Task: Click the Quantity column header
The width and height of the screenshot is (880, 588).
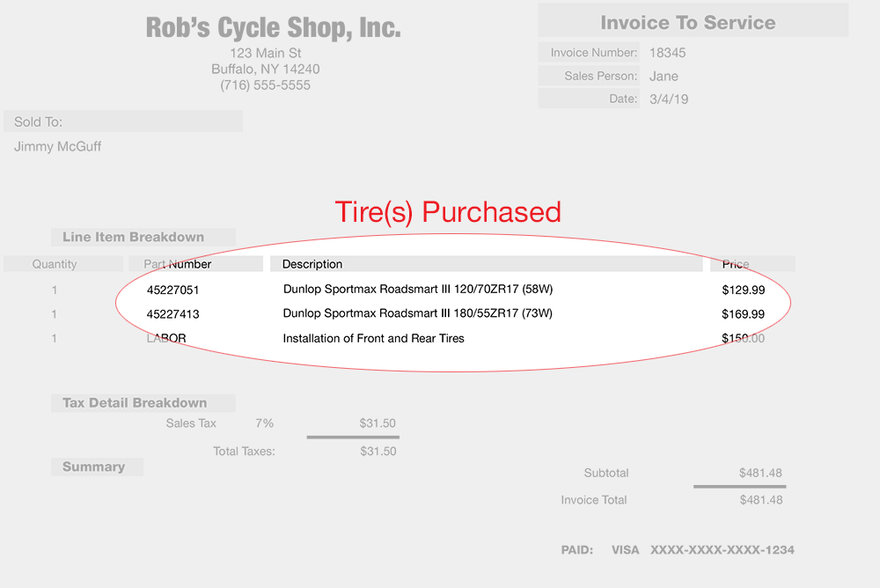Action: coord(55,264)
